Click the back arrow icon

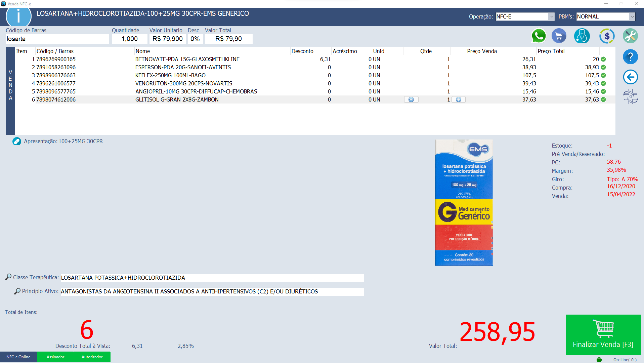click(x=630, y=77)
